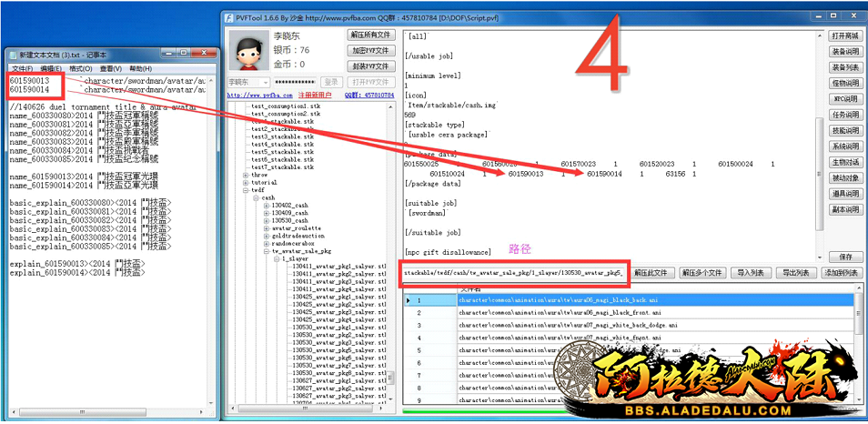Expand the throw tree node
This screenshot has height=424, width=868.
tap(246, 175)
